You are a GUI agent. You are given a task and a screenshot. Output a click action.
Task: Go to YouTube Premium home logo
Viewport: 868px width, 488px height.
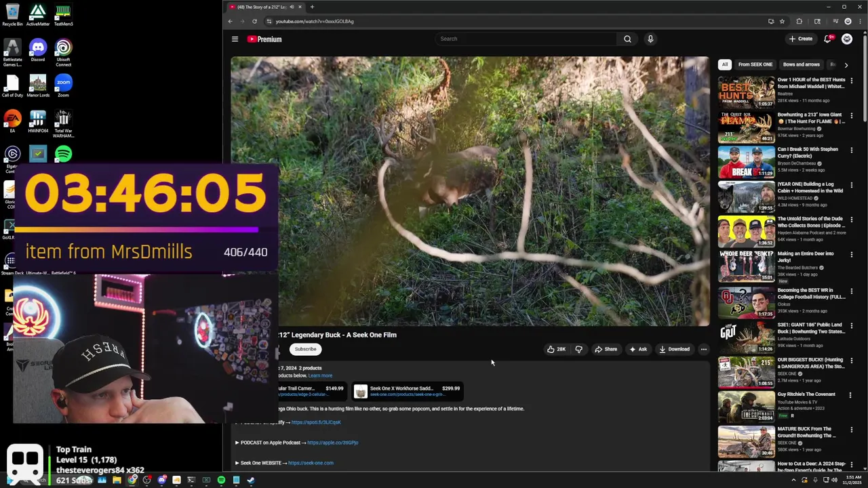264,39
